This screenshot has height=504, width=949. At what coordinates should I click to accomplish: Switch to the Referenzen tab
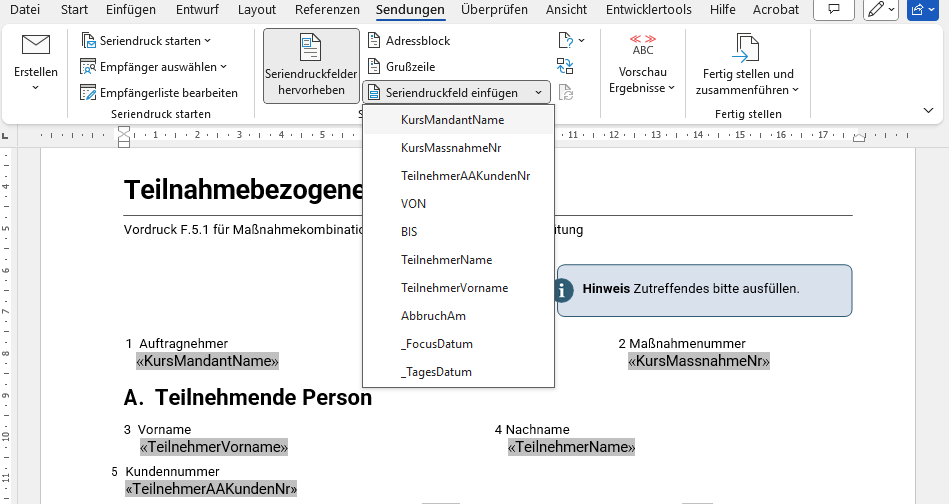pos(327,10)
